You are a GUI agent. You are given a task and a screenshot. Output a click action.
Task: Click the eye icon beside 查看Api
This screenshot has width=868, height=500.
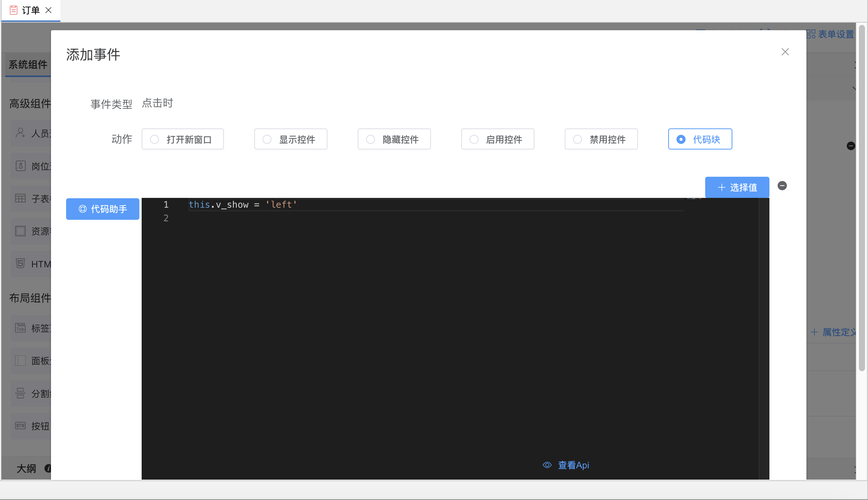547,465
